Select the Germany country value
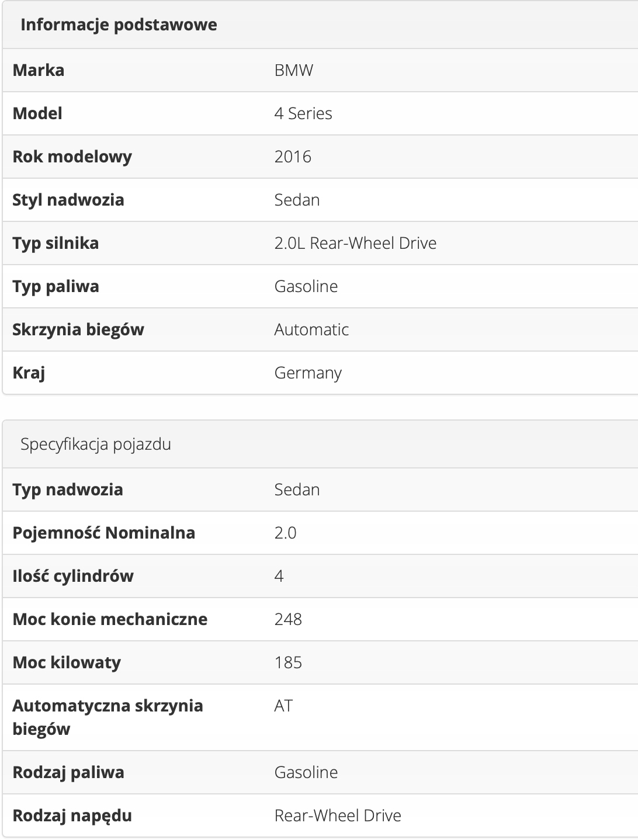The image size is (638, 840). tap(308, 373)
